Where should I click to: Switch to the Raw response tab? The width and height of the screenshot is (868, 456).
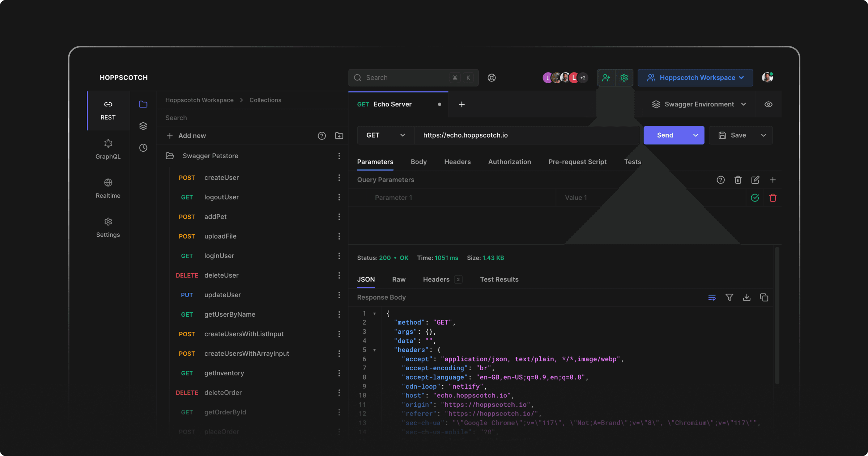399,279
